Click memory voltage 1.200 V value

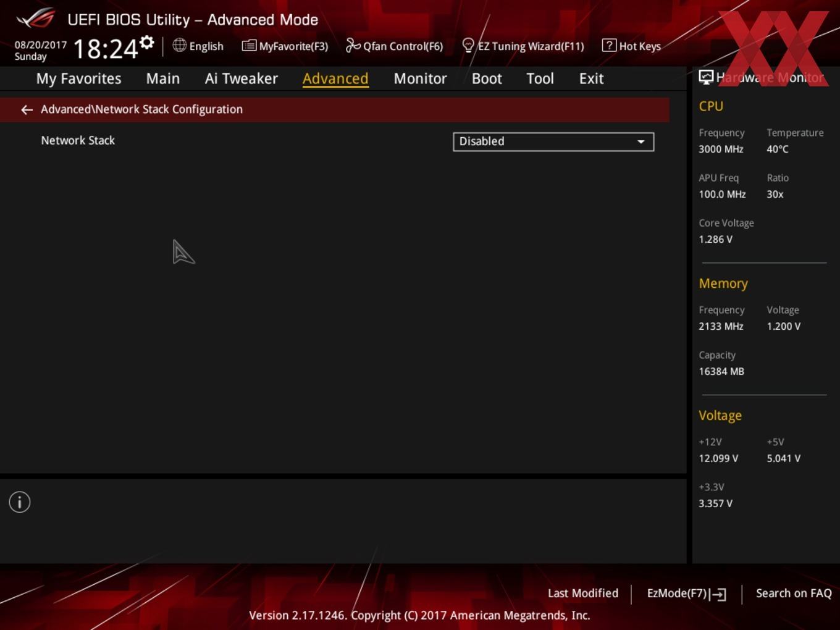click(x=784, y=326)
